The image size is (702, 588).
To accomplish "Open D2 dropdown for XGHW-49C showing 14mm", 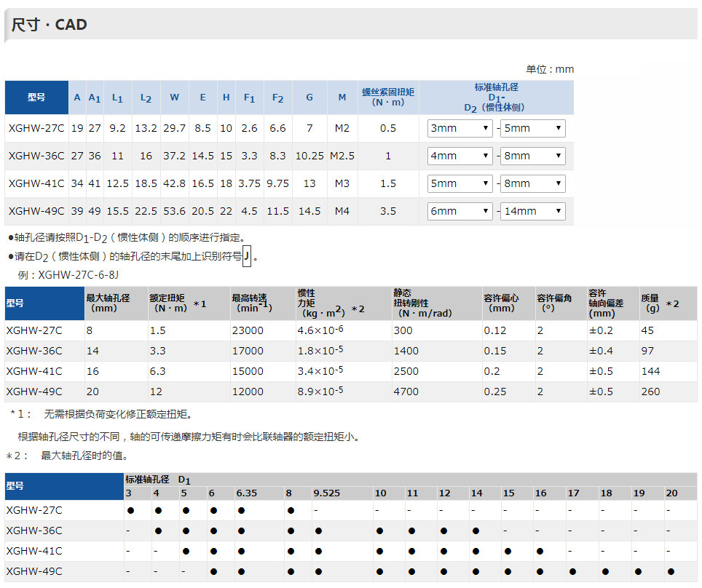I will point(533,211).
